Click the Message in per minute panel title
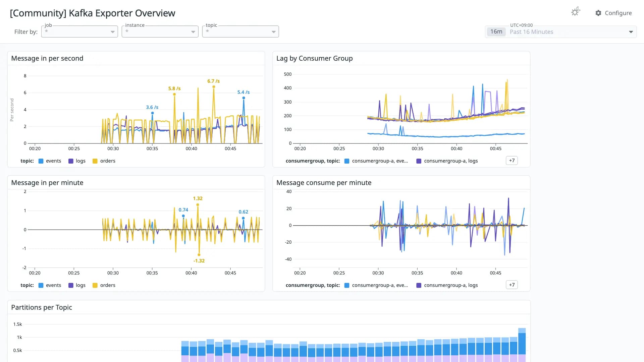 [47, 183]
